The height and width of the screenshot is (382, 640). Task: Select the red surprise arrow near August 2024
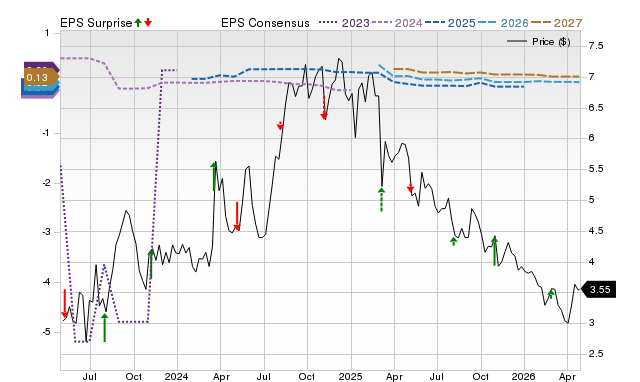pyautogui.click(x=280, y=126)
